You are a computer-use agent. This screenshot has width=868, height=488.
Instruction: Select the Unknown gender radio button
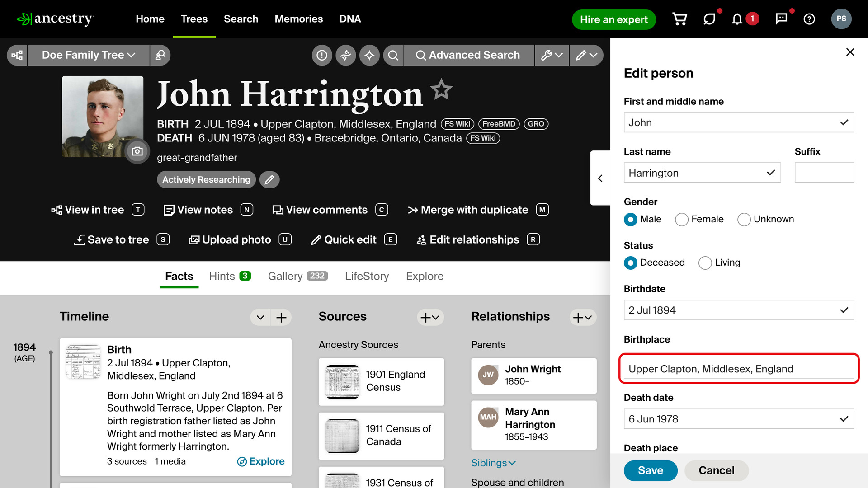click(744, 220)
